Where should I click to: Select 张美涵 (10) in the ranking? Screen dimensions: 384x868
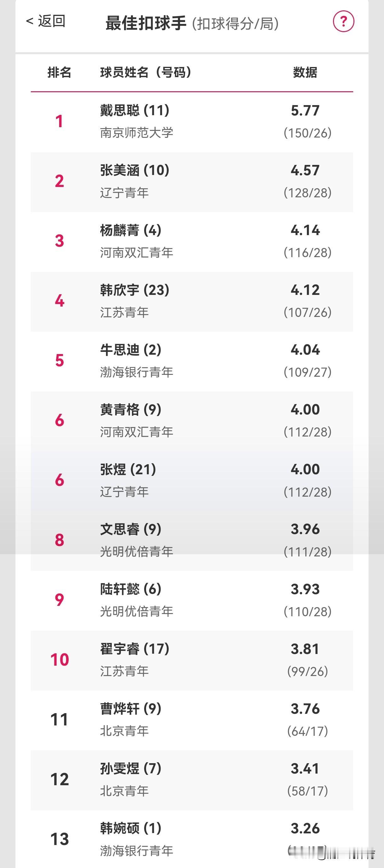point(192,182)
